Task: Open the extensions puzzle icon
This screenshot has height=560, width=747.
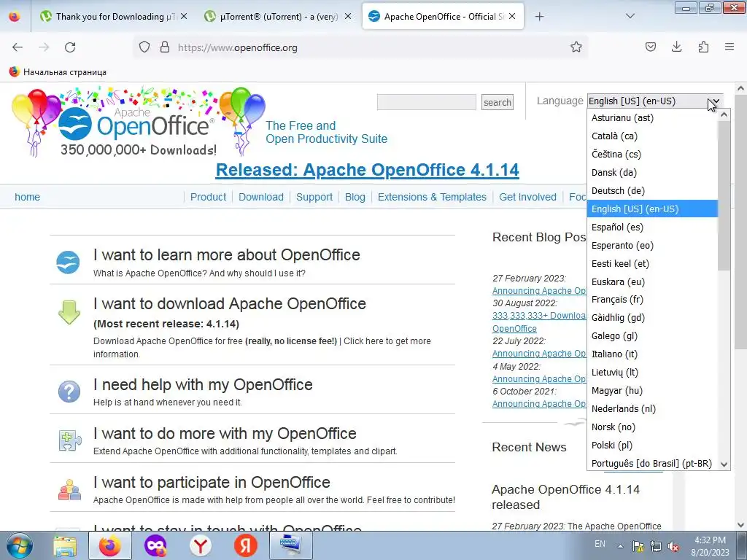Action: point(703,47)
